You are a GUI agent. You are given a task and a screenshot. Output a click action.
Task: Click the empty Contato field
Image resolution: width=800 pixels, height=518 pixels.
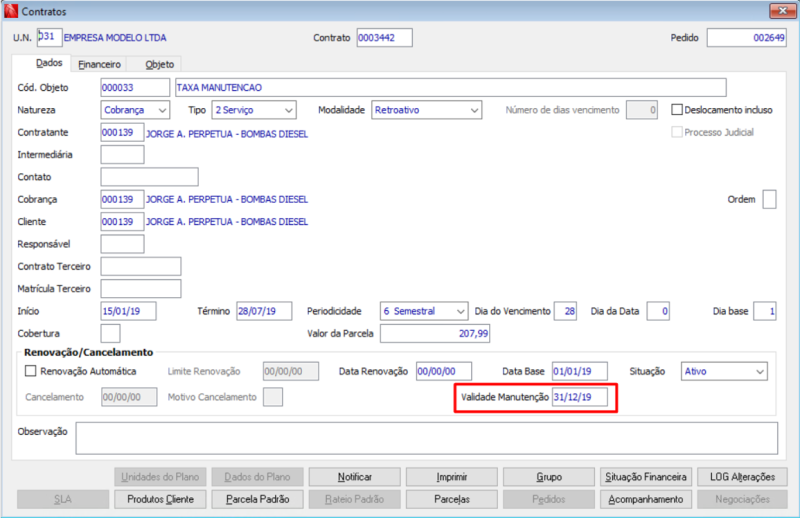click(x=149, y=177)
